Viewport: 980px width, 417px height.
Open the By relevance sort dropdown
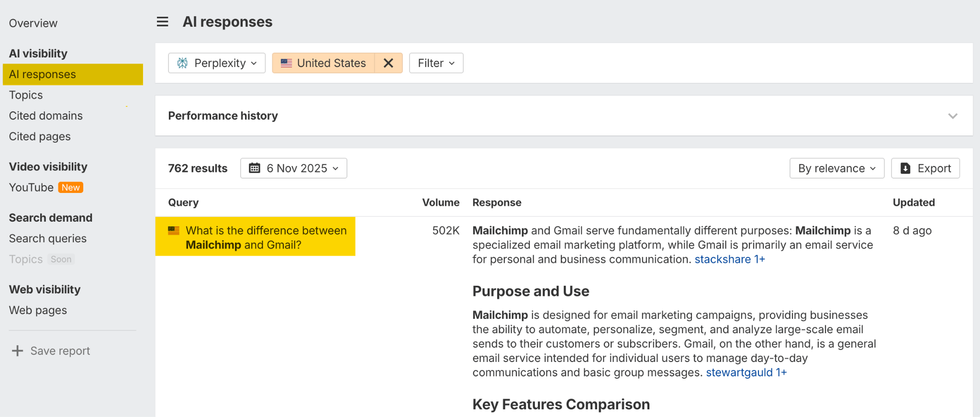(x=836, y=168)
